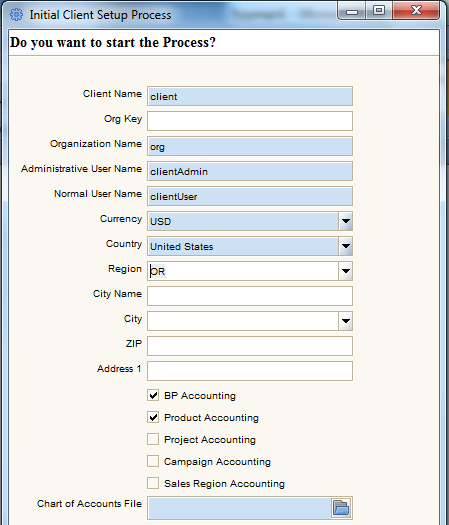Open the Chart of Accounts file browser

coord(341,508)
